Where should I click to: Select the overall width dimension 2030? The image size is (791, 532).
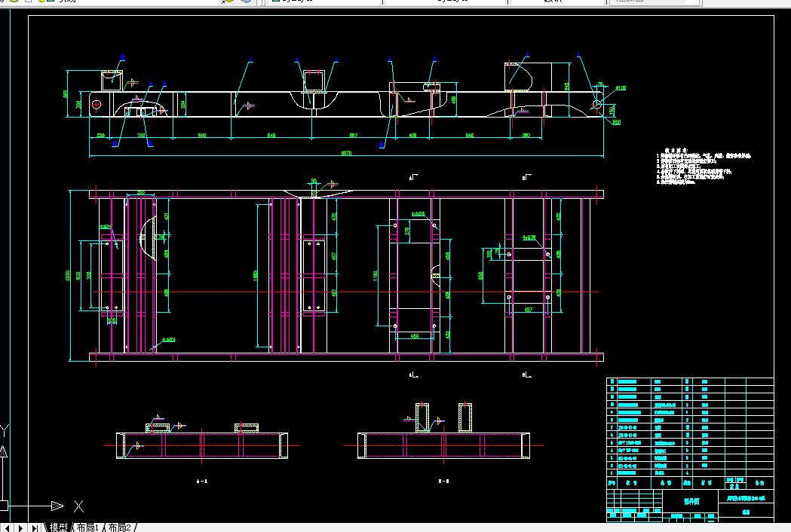(x=68, y=275)
